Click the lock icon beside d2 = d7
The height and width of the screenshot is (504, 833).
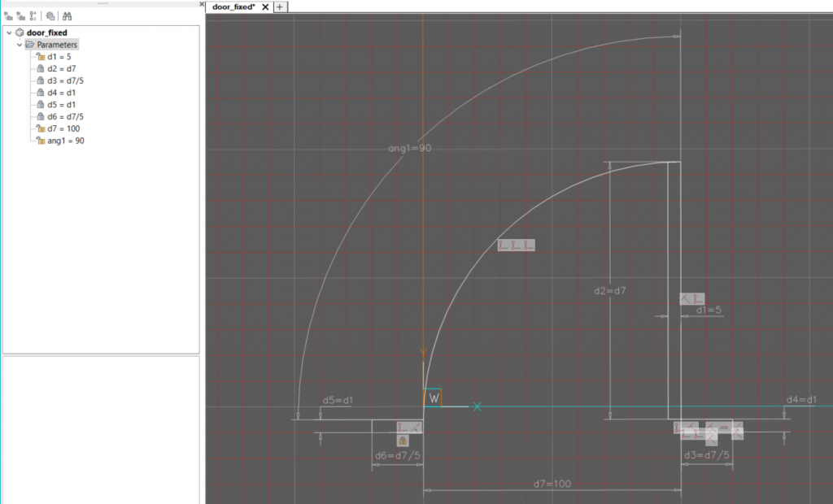[x=41, y=68]
